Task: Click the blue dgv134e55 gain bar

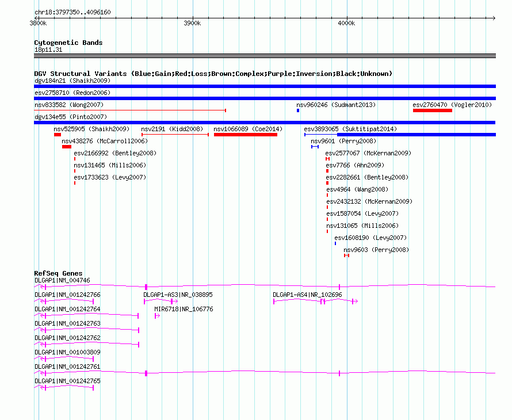Action: pos(265,123)
